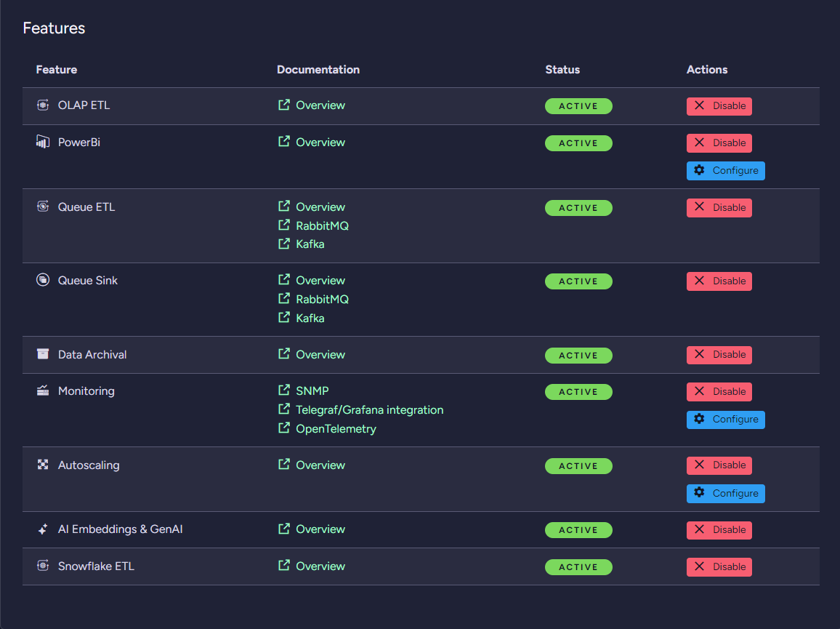This screenshot has width=840, height=629.
Task: Click the Feature column header
Action: (56, 70)
